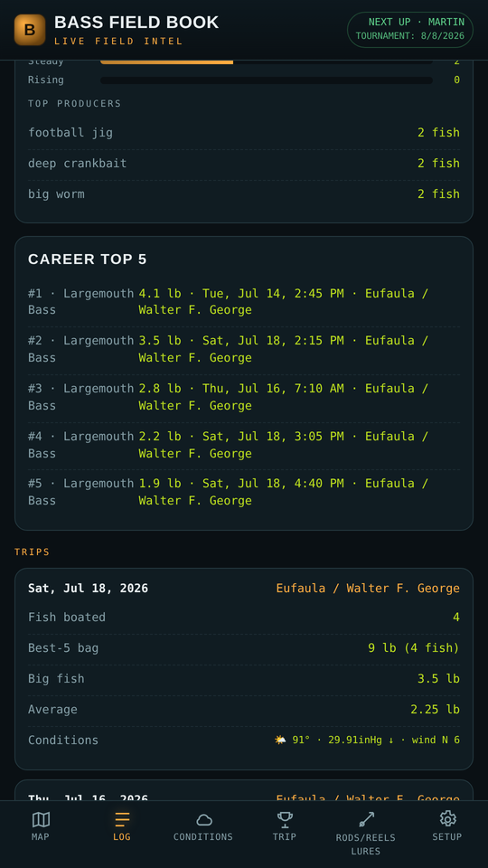Click the TRIPS section label
Screen dimensions: 488x868
[x=33, y=552]
